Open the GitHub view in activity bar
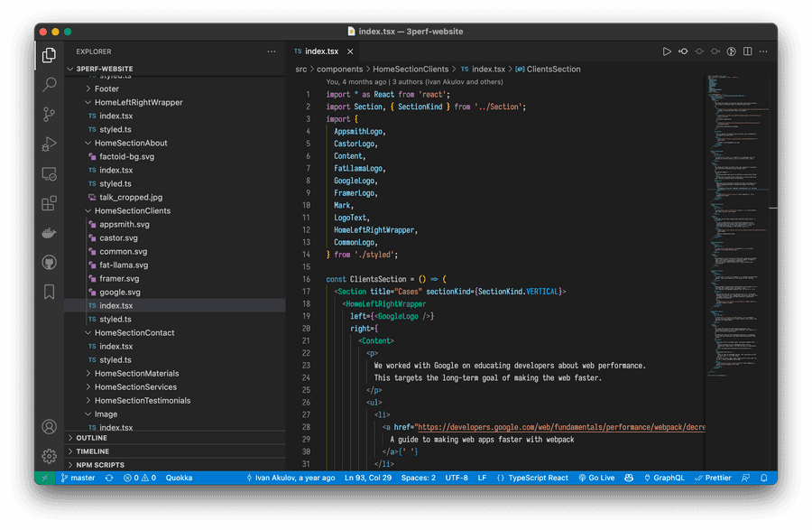Image resolution: width=812 pixels, height=530 pixels. (50, 263)
